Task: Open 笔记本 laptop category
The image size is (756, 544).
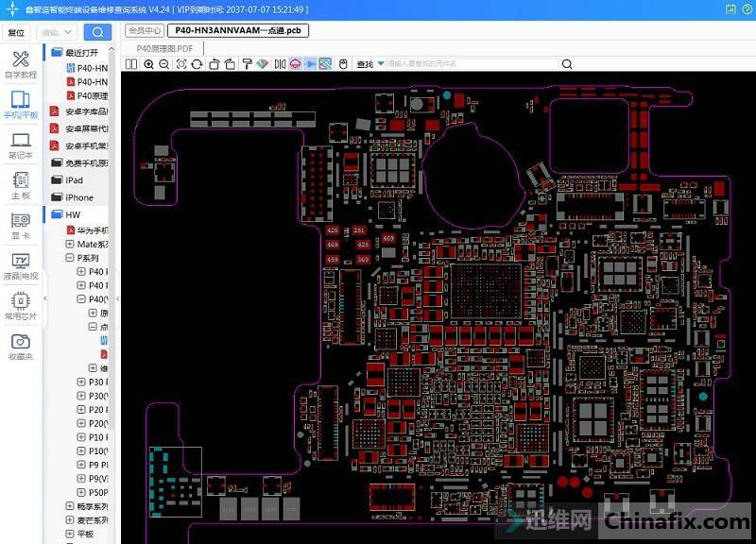Action: coord(20,145)
